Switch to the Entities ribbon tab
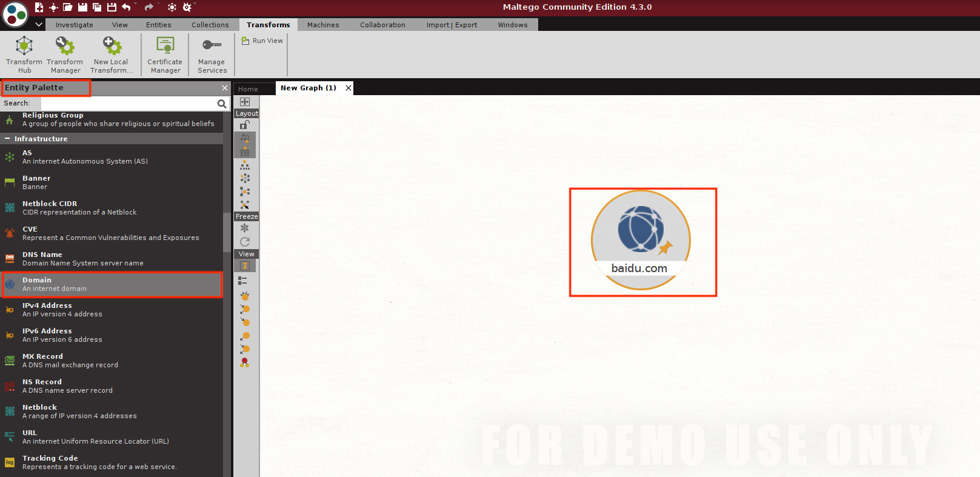This screenshot has width=980, height=477. pyautogui.click(x=159, y=25)
